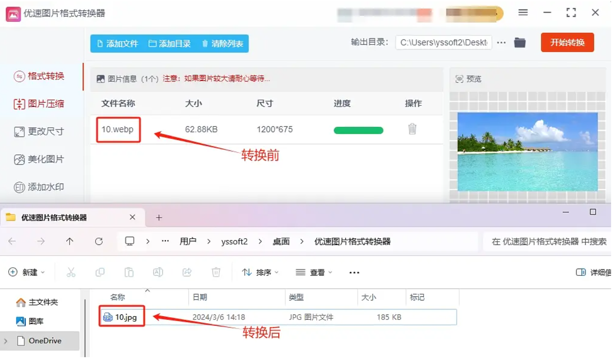Open the converter hamburger menu
This screenshot has height=364, width=612.
point(523,13)
